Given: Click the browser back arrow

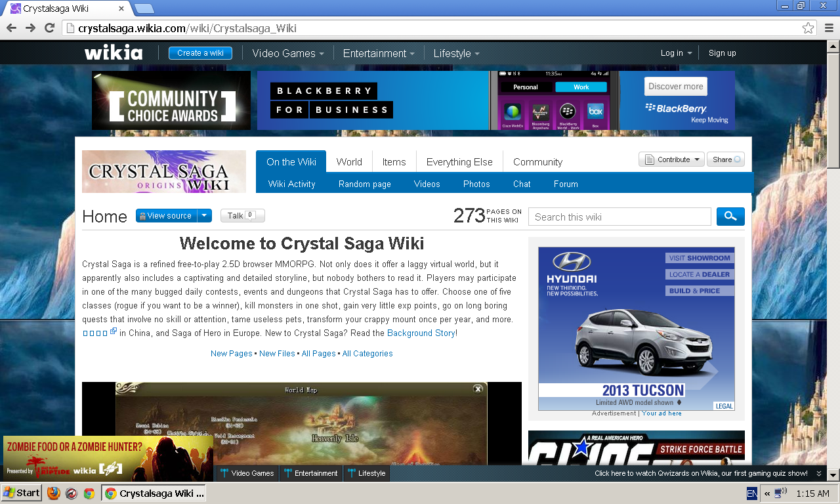Looking at the screenshot, I should (x=11, y=28).
